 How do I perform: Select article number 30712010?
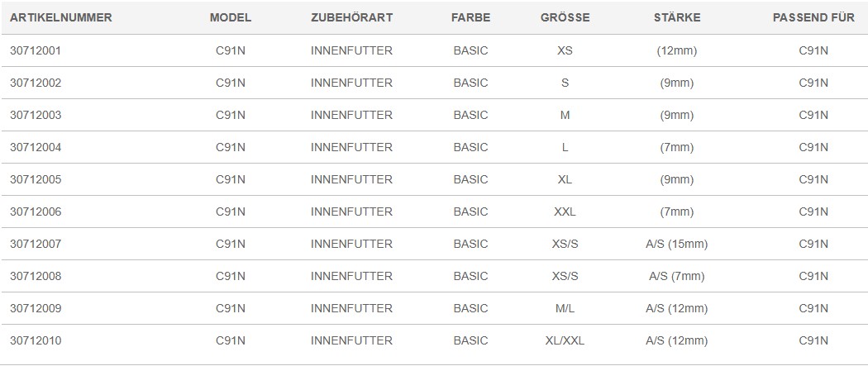[x=36, y=340]
